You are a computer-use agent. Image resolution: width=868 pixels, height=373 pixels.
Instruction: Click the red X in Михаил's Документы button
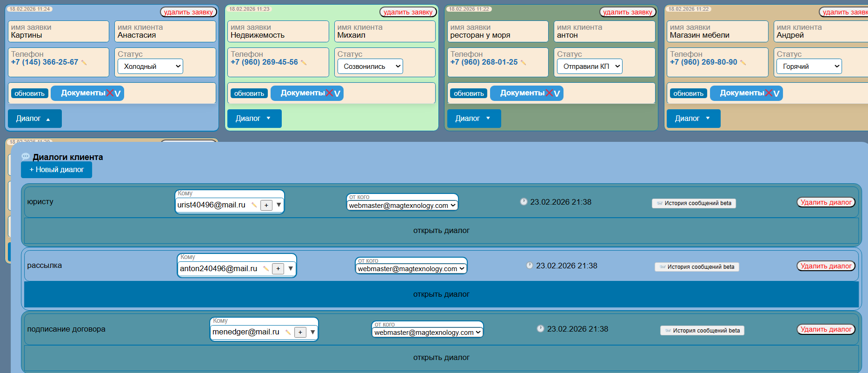click(330, 93)
